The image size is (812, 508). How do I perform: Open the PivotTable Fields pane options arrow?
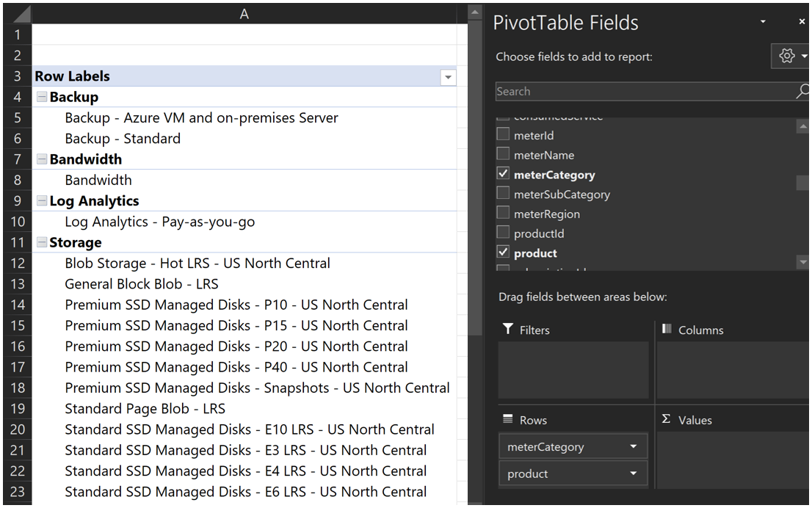(763, 22)
